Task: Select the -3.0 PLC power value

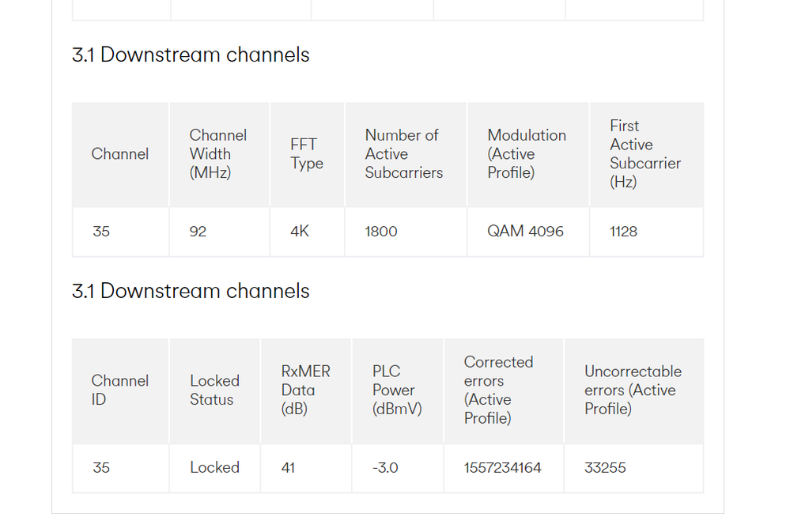Action: 385,467
